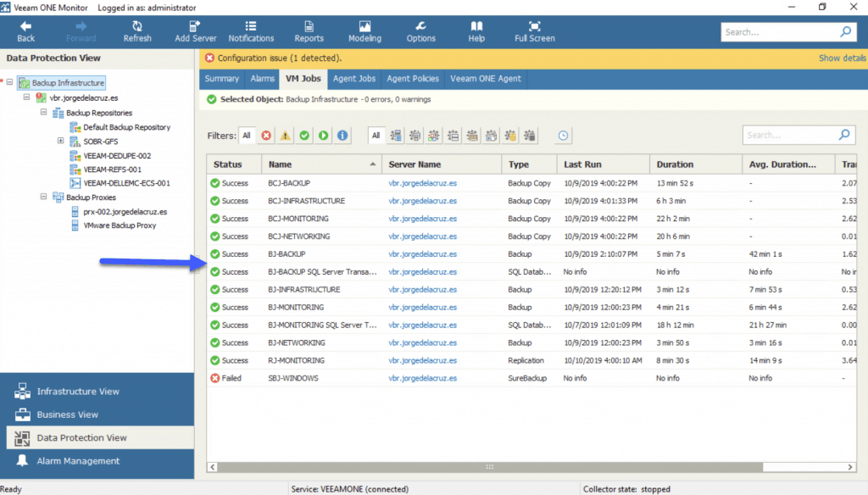The height and width of the screenshot is (495, 868).
Task: Click the Business View icon in the navigation pane
Action: pos(22,414)
